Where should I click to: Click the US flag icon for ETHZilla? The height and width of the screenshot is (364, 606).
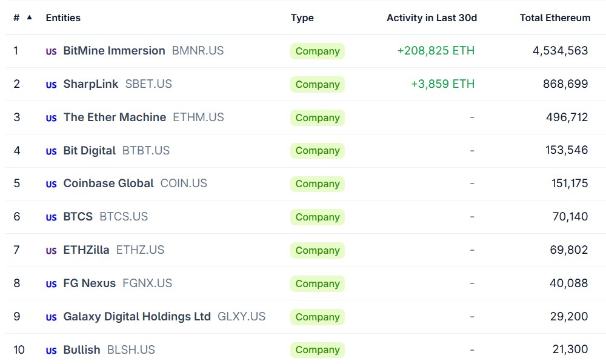(51, 250)
